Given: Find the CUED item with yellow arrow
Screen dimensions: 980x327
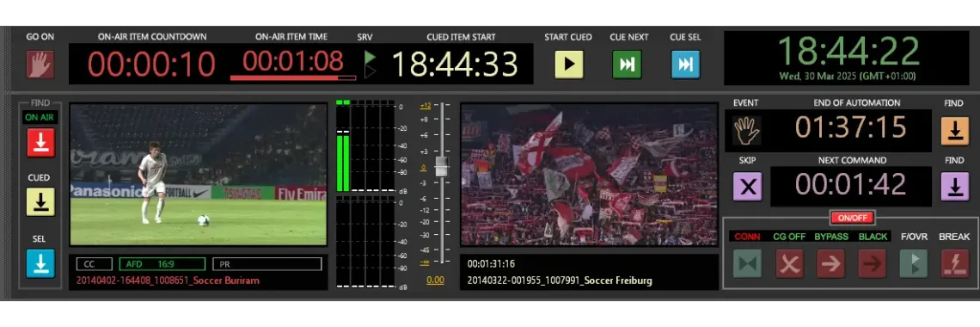Looking at the screenshot, I should pyautogui.click(x=40, y=202).
